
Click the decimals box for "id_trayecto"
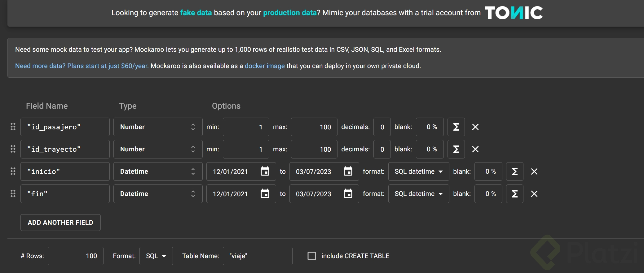tap(382, 149)
